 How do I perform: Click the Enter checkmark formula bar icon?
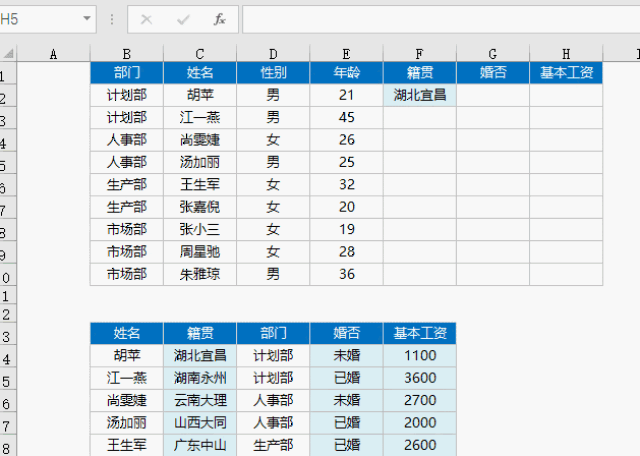point(183,19)
